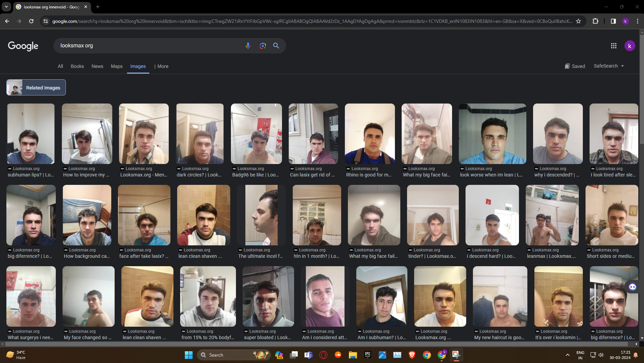The height and width of the screenshot is (363, 644).
Task: Open the 'tinder? | Looksmax.o...' result link
Action: click(x=432, y=256)
